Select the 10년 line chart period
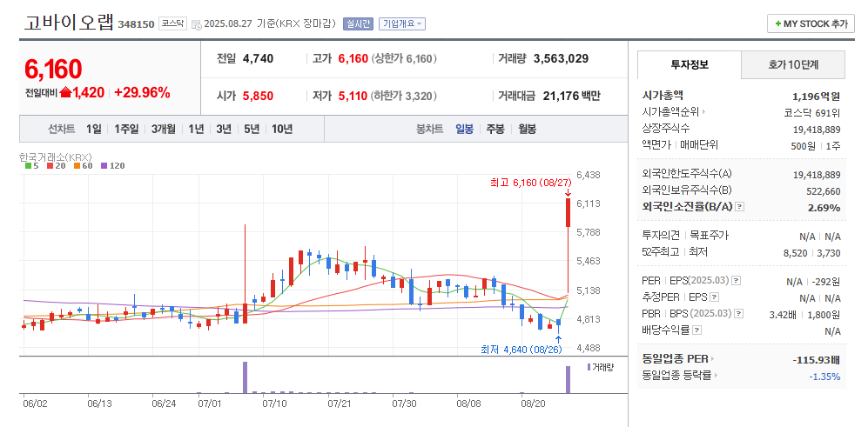This screenshot has width=868, height=427. [x=282, y=129]
